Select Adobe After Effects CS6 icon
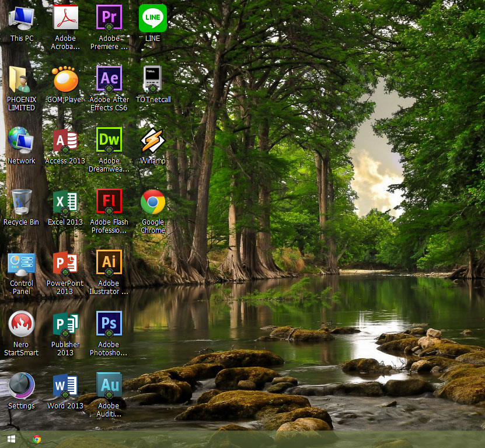The width and height of the screenshot is (485, 448). (109, 79)
